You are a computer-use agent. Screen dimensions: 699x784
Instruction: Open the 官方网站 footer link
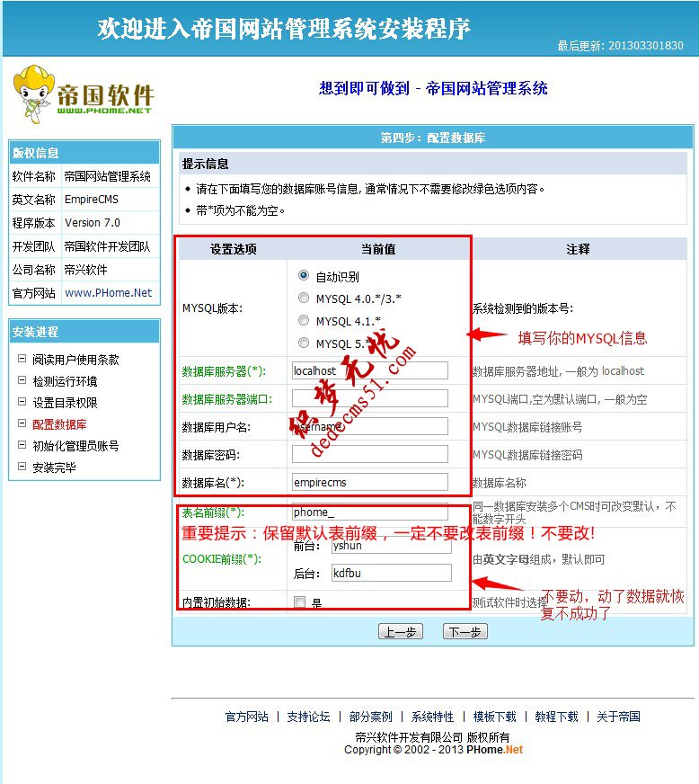tap(247, 717)
